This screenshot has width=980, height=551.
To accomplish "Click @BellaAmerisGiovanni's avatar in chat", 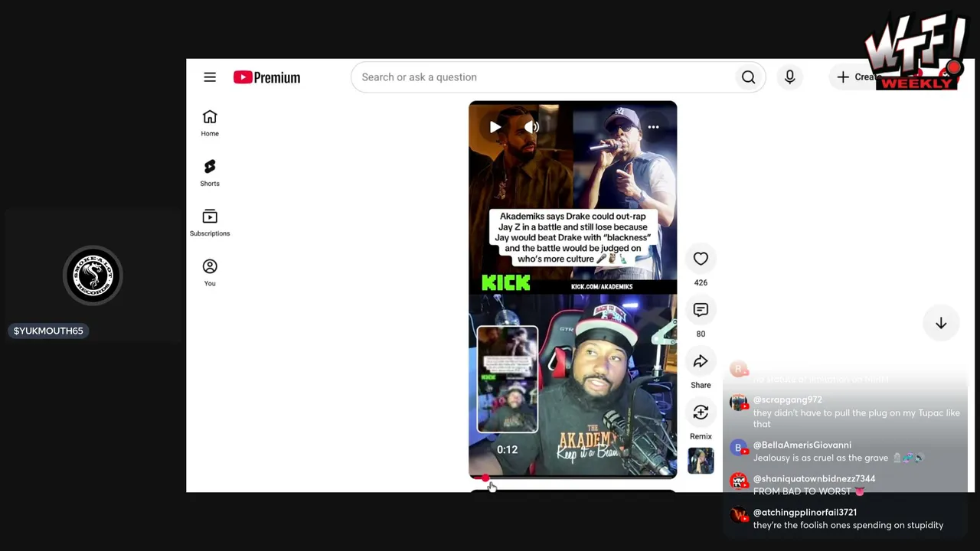I will click(739, 448).
